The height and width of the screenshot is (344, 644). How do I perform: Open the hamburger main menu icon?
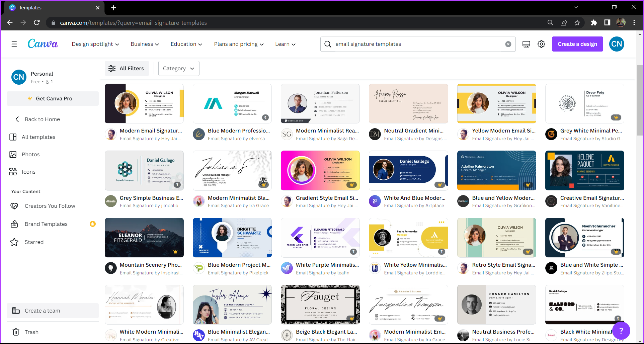pyautogui.click(x=14, y=44)
